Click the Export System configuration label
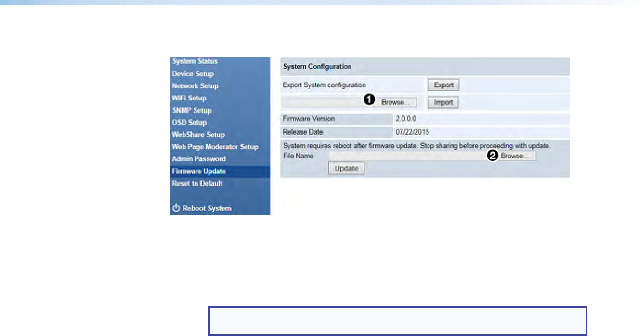Viewport: 644px width, 336px height. 324,85
